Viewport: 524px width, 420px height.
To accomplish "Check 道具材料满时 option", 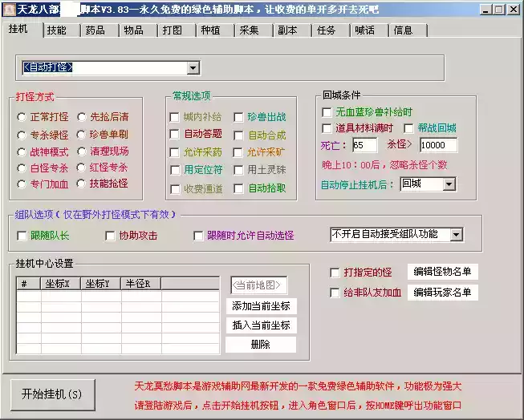I will tap(327, 128).
